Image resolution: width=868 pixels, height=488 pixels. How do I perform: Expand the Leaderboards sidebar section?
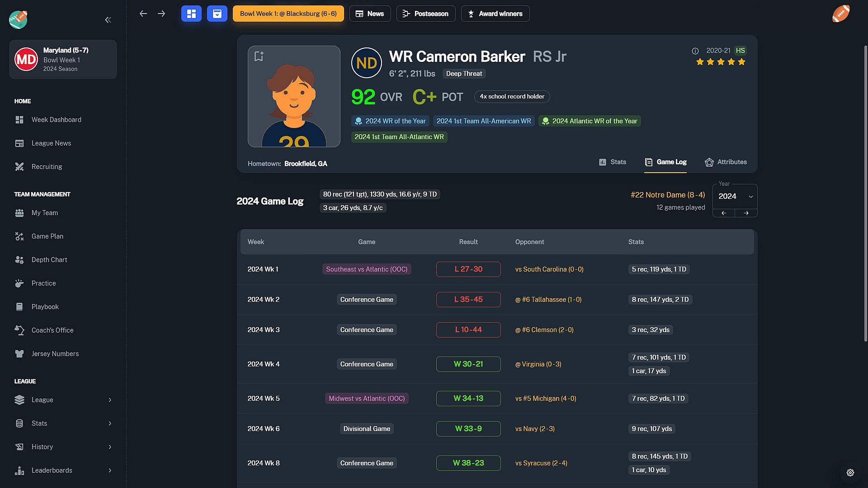coord(63,470)
